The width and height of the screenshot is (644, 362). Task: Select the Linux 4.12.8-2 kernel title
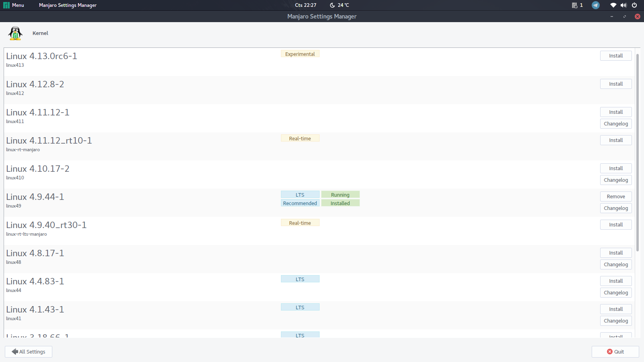coord(35,84)
